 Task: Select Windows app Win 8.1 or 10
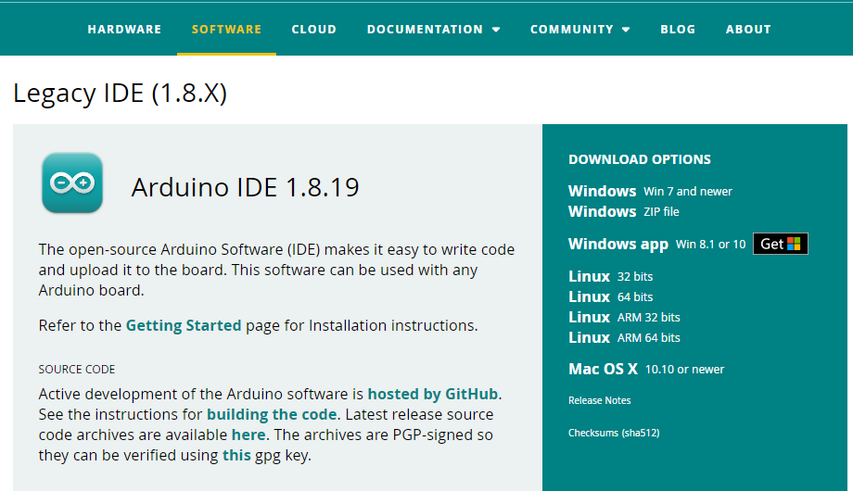point(656,244)
